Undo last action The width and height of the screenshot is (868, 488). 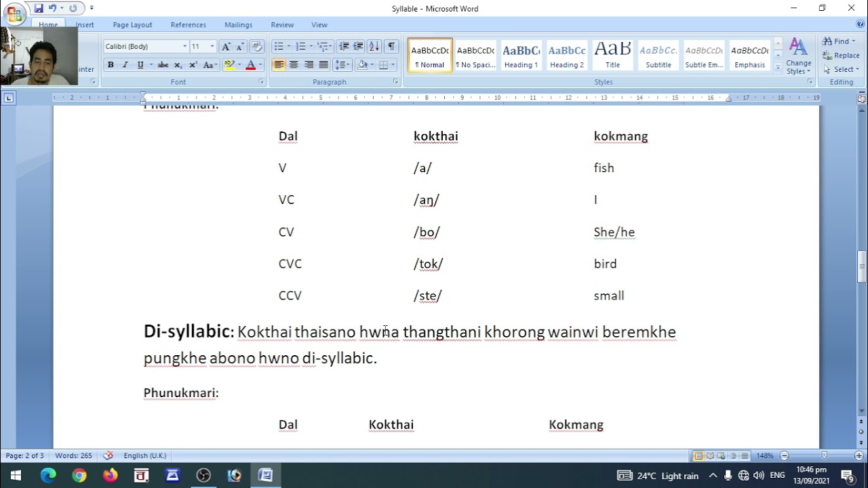tap(52, 8)
